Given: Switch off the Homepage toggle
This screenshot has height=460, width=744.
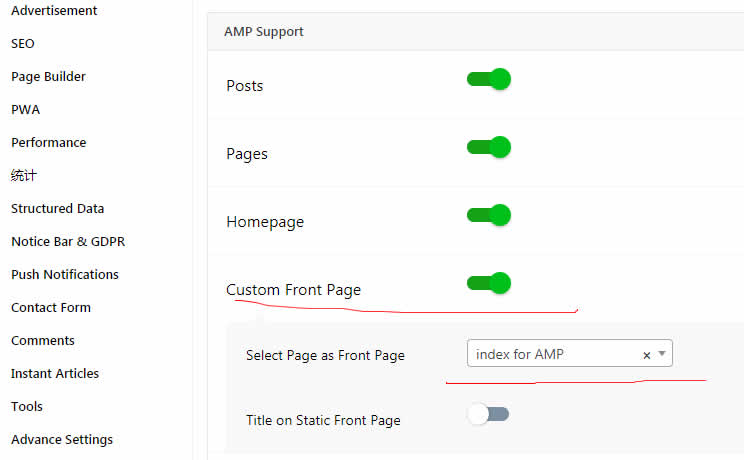Looking at the screenshot, I should click(489, 215).
